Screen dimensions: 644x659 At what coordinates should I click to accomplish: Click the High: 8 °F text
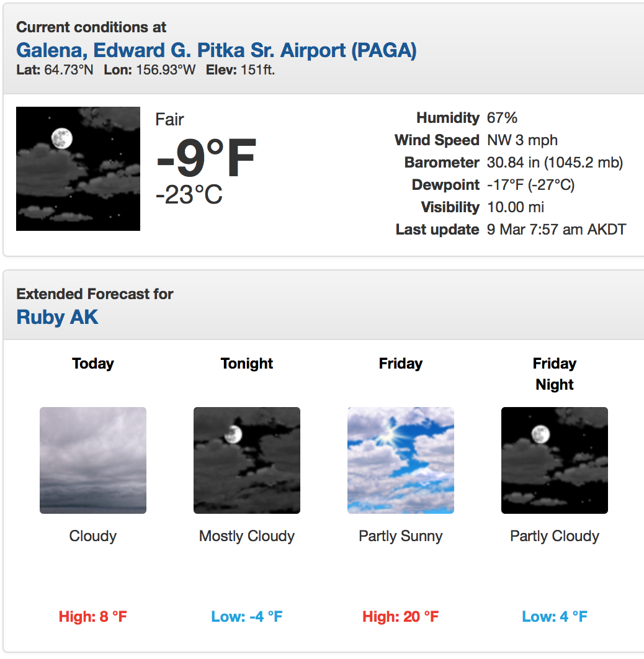tap(93, 617)
